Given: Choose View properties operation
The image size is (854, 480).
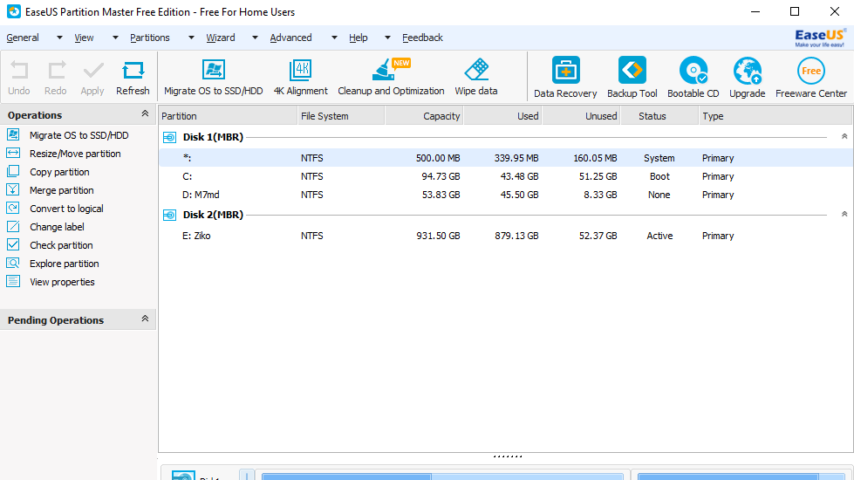Looking at the screenshot, I should click(x=62, y=282).
